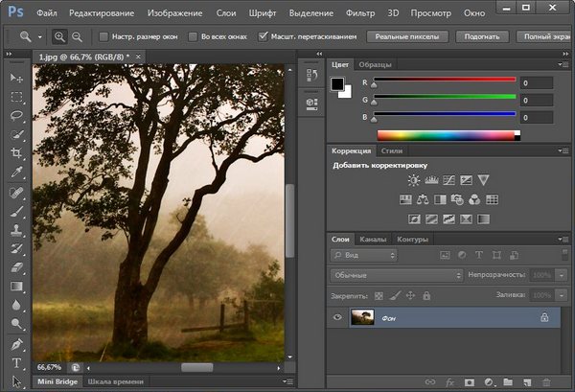Hide the Фон layer with eye icon

[x=336, y=317]
